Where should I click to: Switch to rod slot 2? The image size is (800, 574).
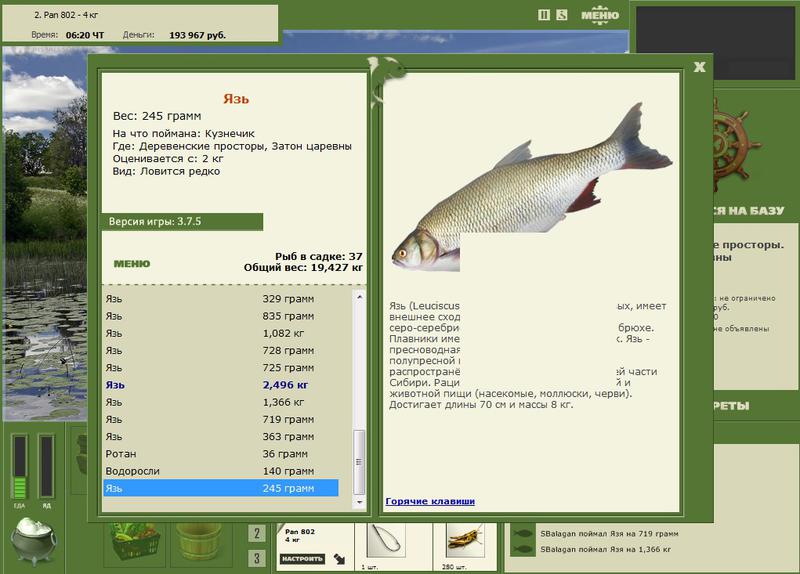(257, 534)
